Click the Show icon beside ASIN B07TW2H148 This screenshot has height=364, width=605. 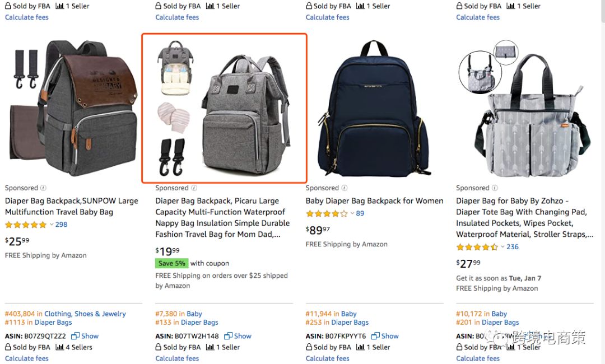(228, 336)
